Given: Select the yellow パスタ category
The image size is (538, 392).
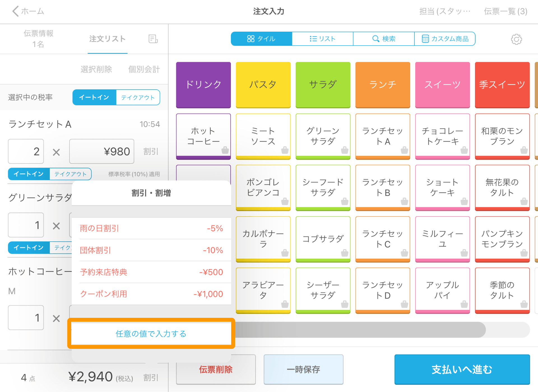Looking at the screenshot, I should [263, 85].
